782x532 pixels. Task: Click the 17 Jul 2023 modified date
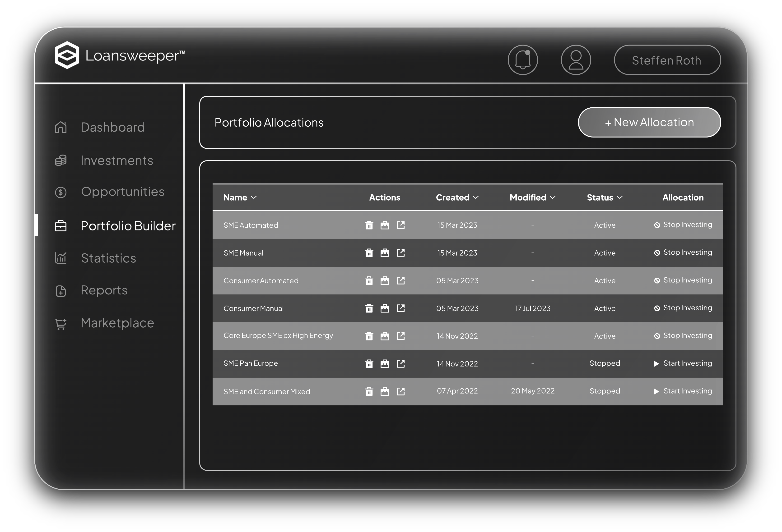point(533,308)
